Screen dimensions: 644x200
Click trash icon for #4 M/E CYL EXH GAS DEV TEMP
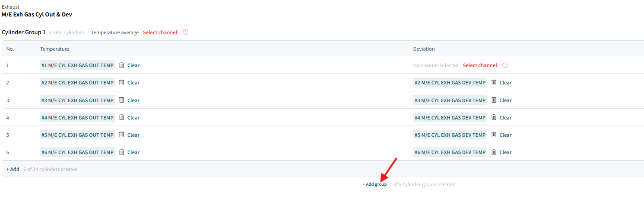494,117
